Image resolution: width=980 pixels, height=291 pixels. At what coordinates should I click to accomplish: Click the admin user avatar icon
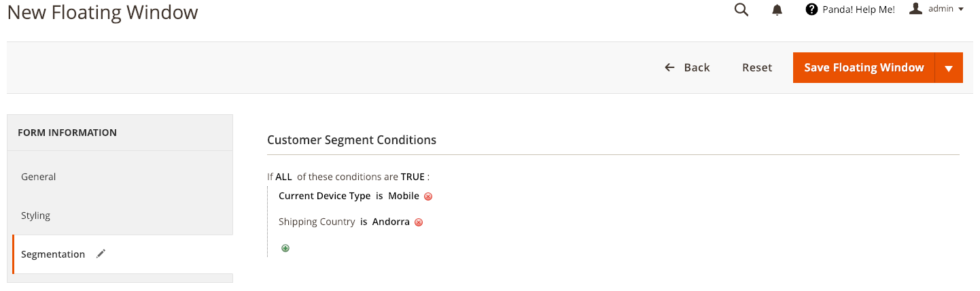tap(916, 9)
